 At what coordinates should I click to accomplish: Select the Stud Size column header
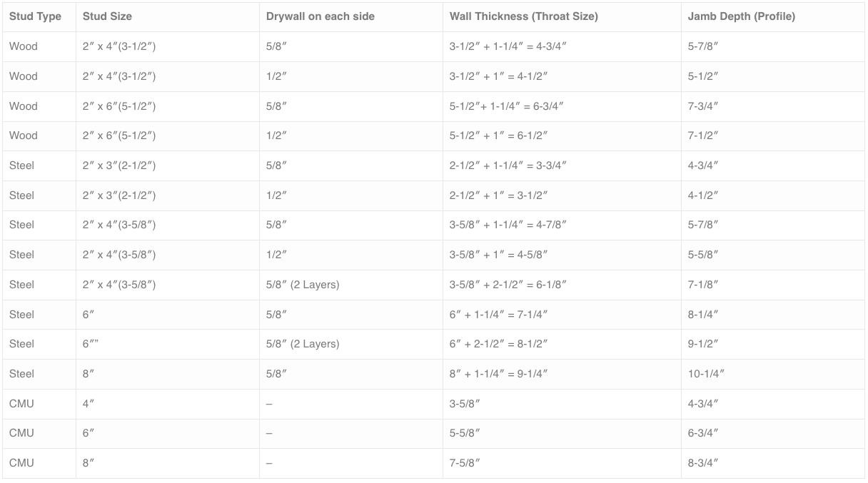pyautogui.click(x=107, y=16)
